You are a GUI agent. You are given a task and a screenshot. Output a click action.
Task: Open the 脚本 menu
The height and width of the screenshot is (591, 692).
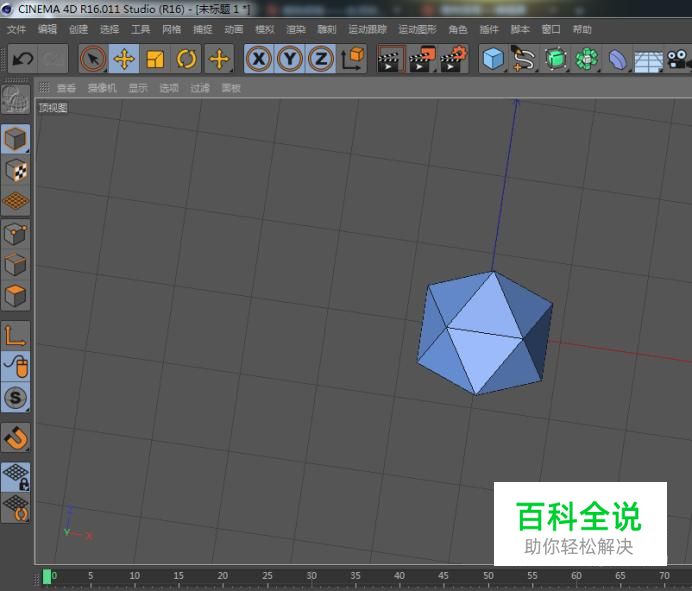point(520,30)
